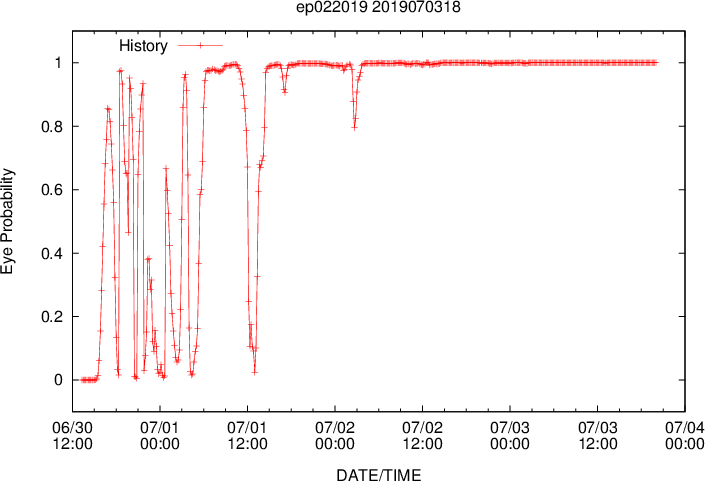Click the red legend line sample next to History
705x482 pixels.
pyautogui.click(x=201, y=45)
